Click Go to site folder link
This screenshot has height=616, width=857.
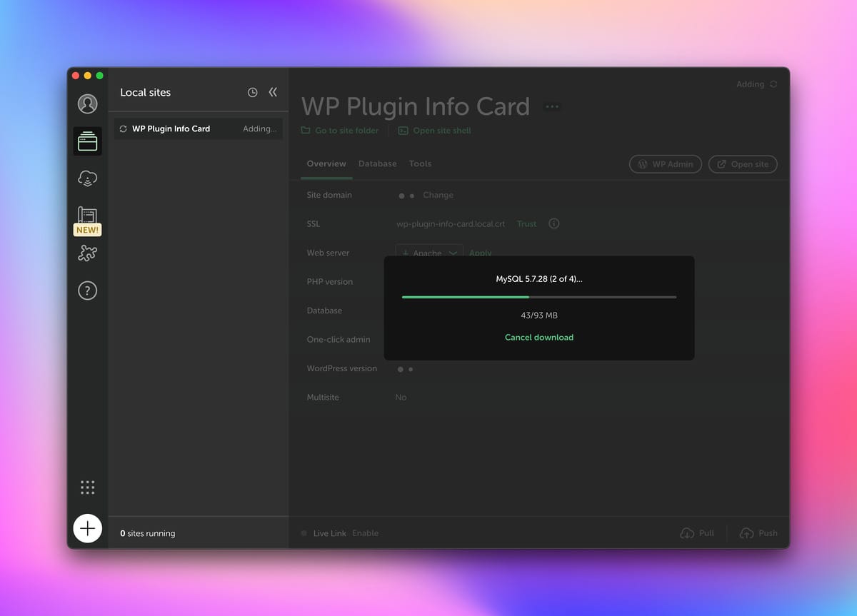[x=340, y=131]
